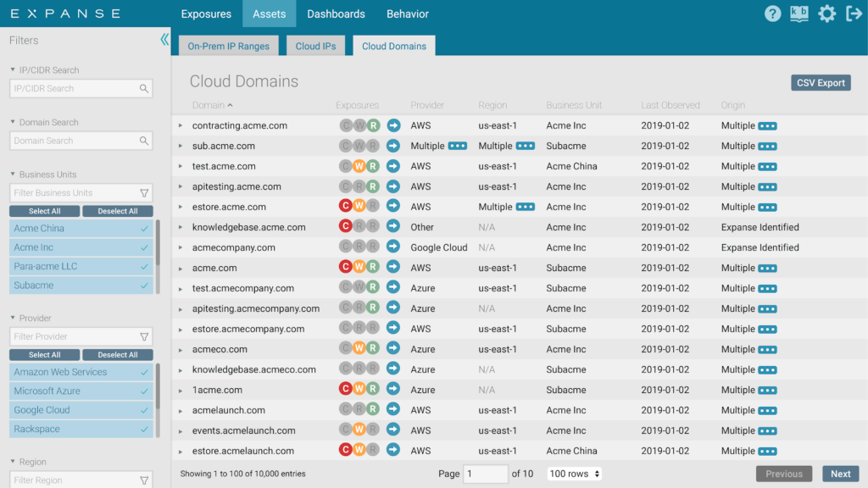Go to the Assets menu
The width and height of the screenshot is (868, 488).
269,14
